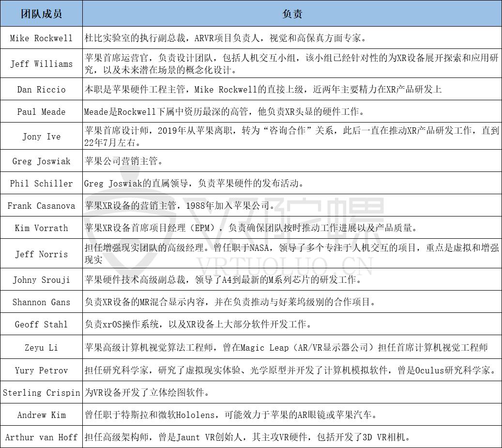The image size is (502, 448).
Task: Click the Arthur van Hoff name cell
Action: [41, 437]
